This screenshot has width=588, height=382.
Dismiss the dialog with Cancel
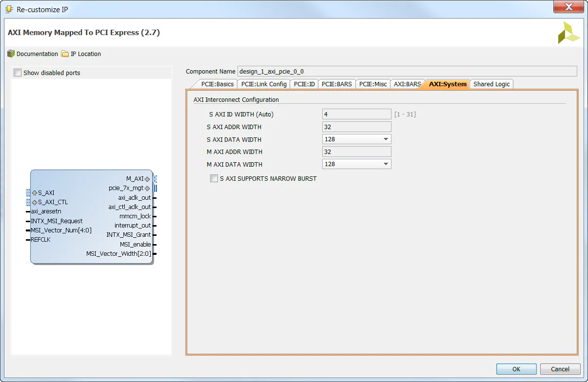point(560,369)
